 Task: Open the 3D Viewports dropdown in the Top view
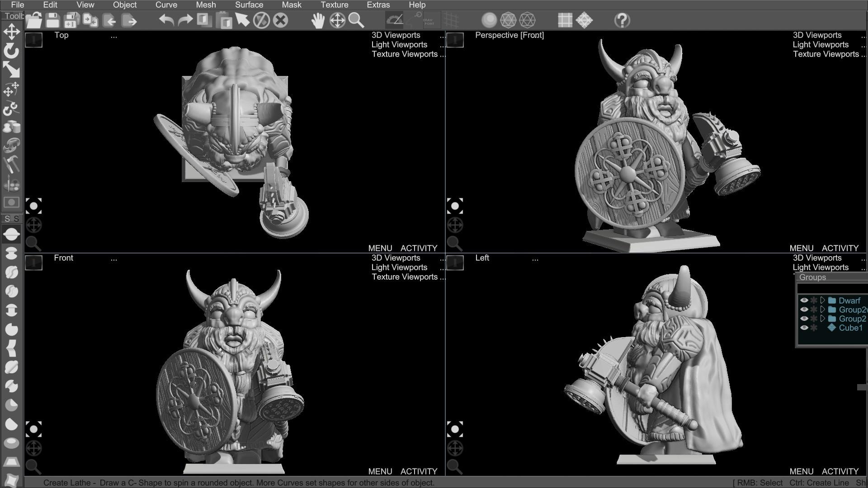click(x=396, y=35)
